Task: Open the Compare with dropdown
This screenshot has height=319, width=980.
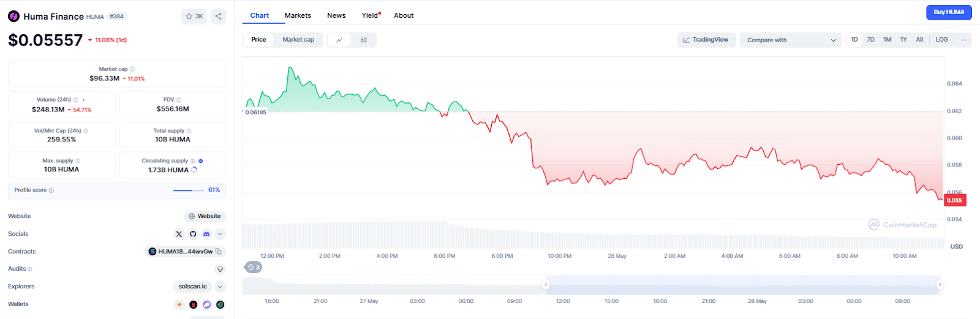Action: (x=791, y=40)
